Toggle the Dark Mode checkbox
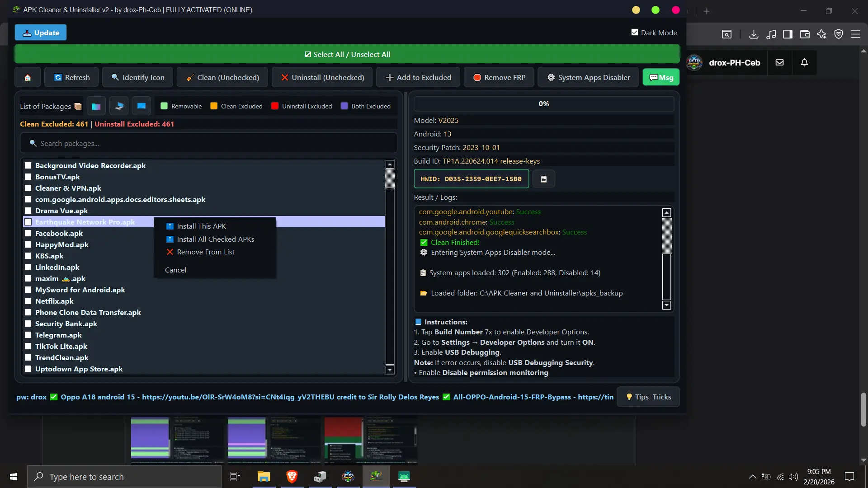The image size is (868, 488). tap(635, 32)
